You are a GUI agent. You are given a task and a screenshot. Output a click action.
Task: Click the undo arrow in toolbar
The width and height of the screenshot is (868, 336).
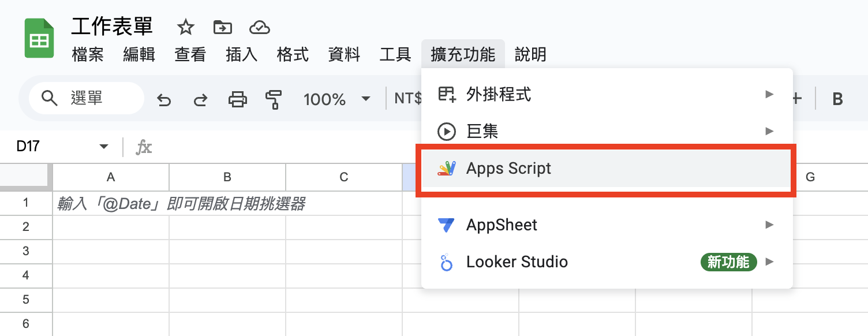[x=164, y=100]
